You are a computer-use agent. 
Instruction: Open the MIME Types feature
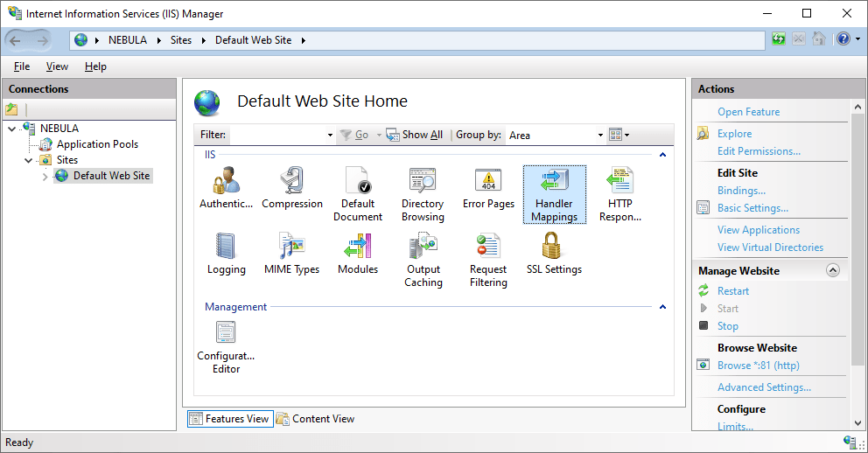[x=291, y=254]
